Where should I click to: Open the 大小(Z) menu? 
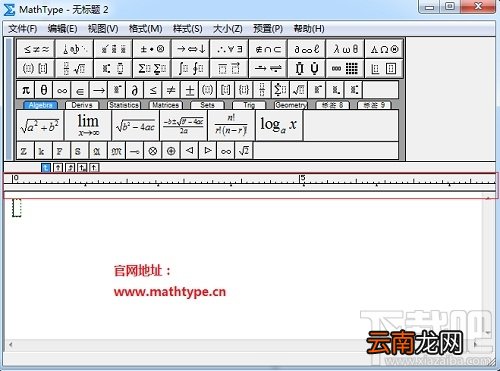coord(228,29)
